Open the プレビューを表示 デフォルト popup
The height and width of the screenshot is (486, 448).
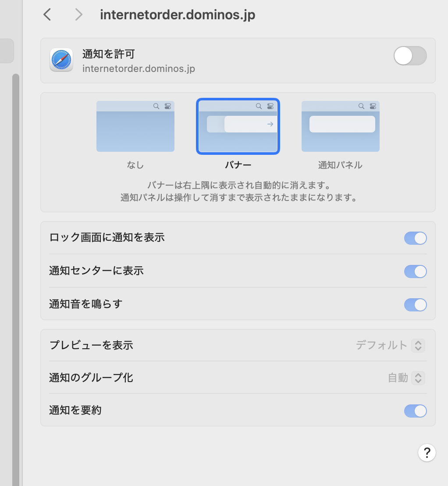click(390, 345)
